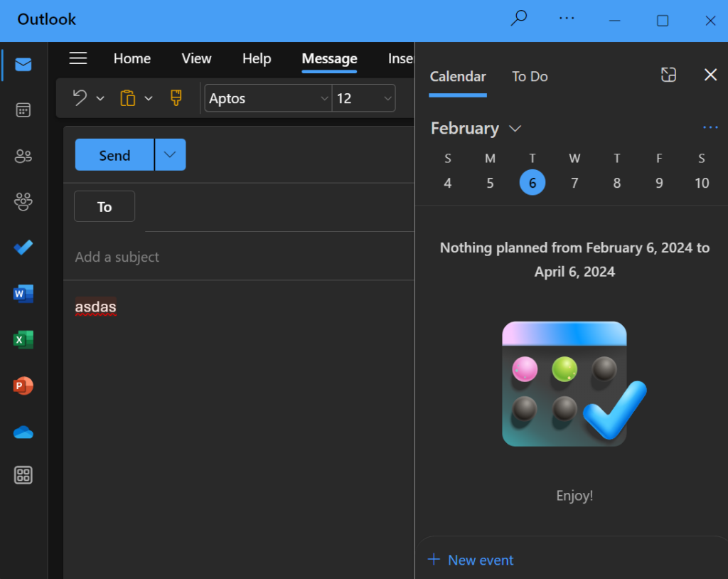This screenshot has height=579, width=728.
Task: Open the People section in the sidebar
Action: 23,156
